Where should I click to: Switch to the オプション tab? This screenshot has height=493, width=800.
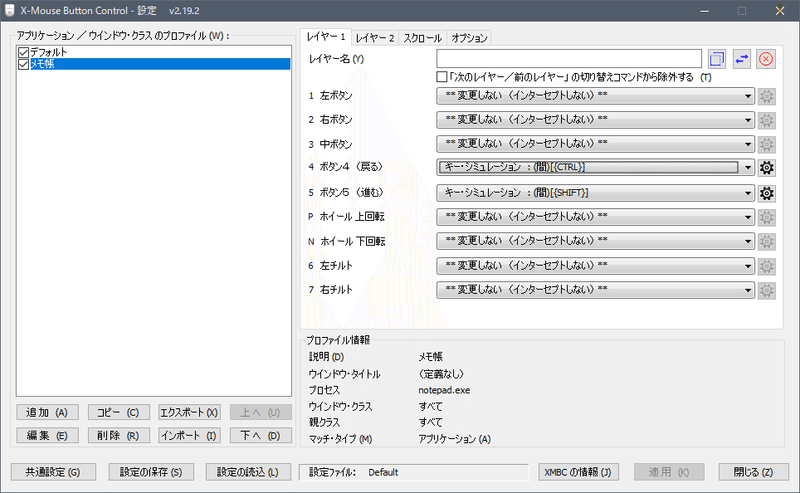pyautogui.click(x=469, y=38)
